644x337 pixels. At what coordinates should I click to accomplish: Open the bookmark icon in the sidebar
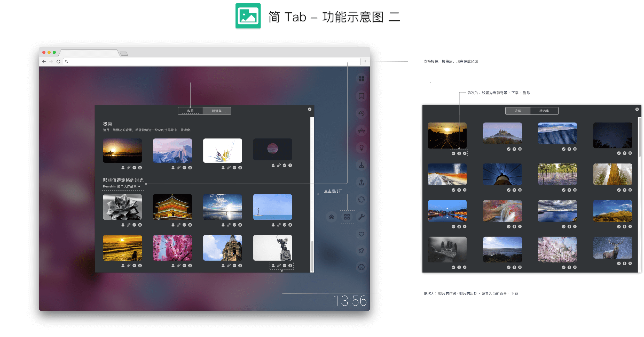(x=361, y=96)
